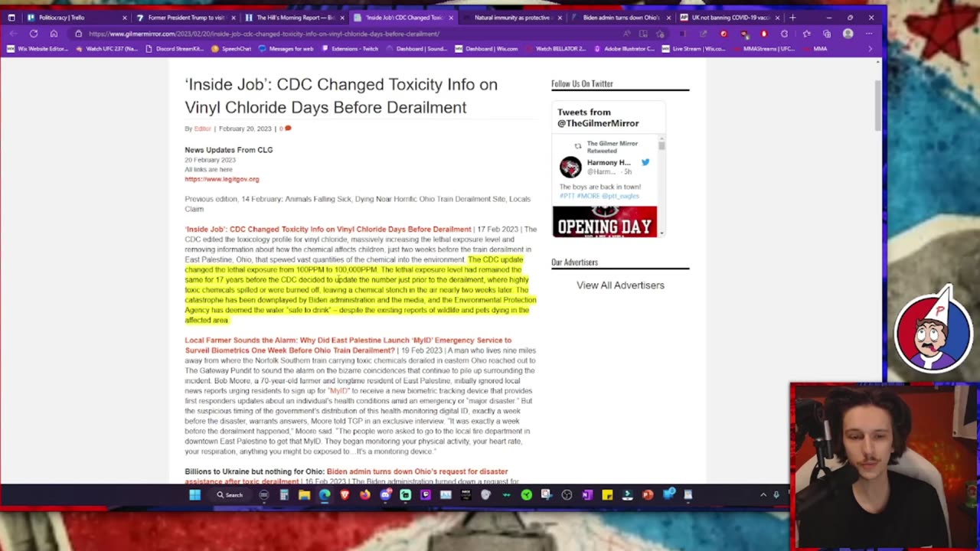Screen dimensions: 980x551
Task: Open PowerPoint from the taskbar
Action: (x=648, y=495)
